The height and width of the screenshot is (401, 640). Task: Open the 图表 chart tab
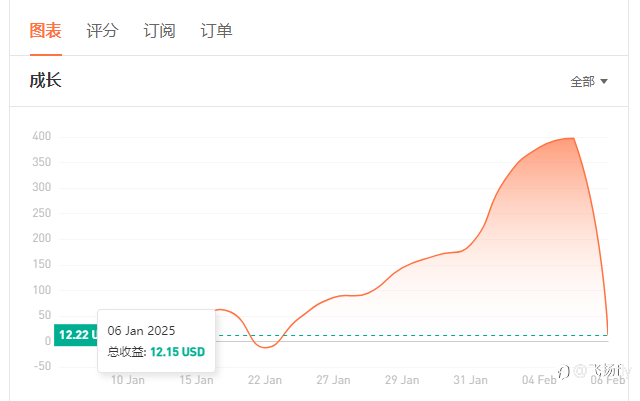45,31
